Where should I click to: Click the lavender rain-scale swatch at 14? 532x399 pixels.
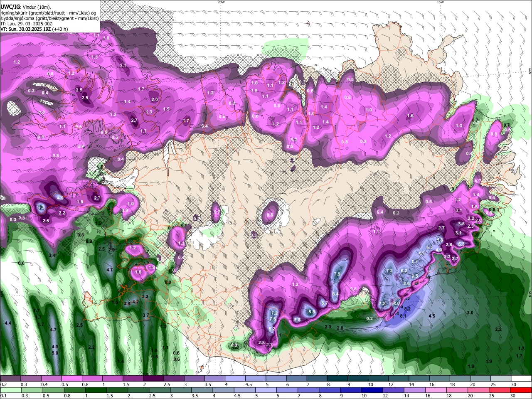click(x=415, y=390)
